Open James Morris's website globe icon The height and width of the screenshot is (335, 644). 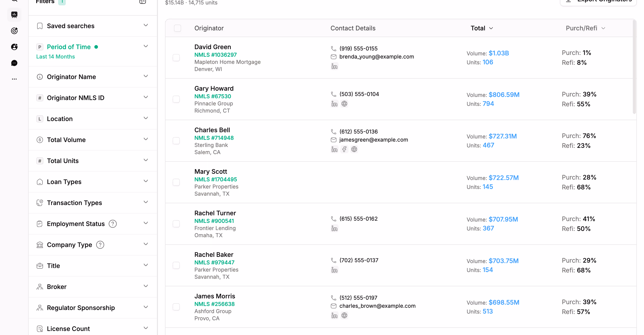[x=344, y=316]
